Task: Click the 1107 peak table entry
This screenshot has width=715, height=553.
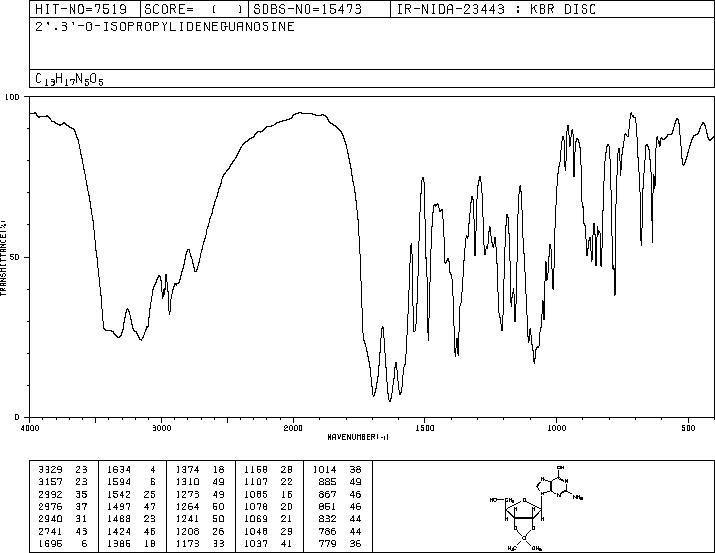Action: (256, 481)
